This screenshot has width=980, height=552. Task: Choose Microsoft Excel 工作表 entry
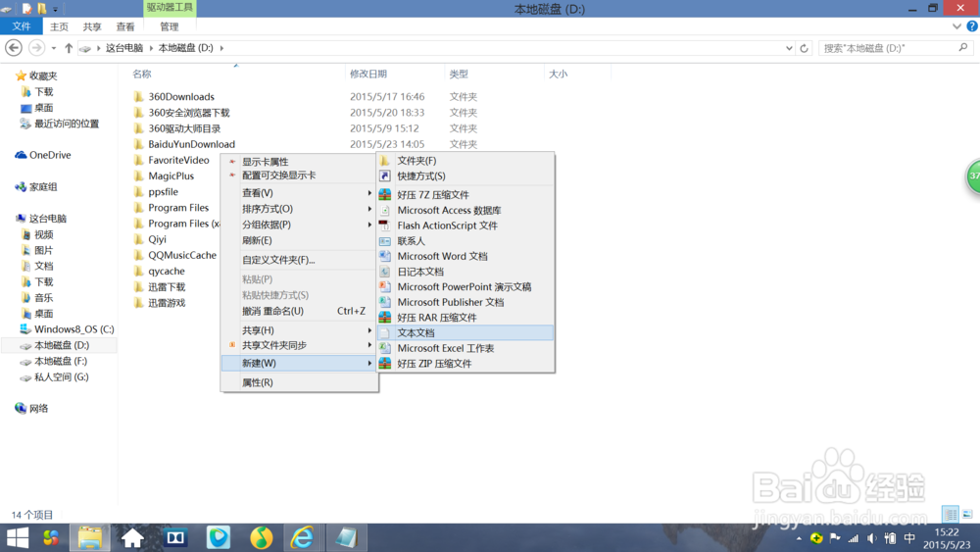pyautogui.click(x=465, y=348)
